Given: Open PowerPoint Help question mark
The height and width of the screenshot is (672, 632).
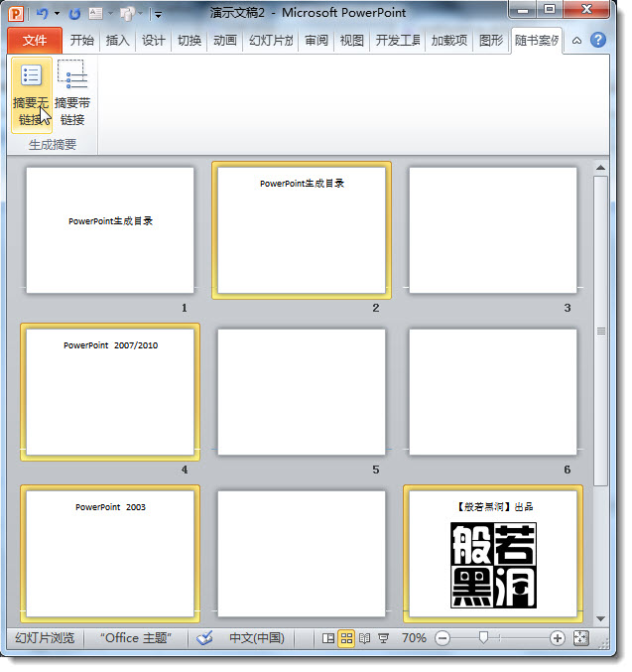Looking at the screenshot, I should pyautogui.click(x=598, y=41).
